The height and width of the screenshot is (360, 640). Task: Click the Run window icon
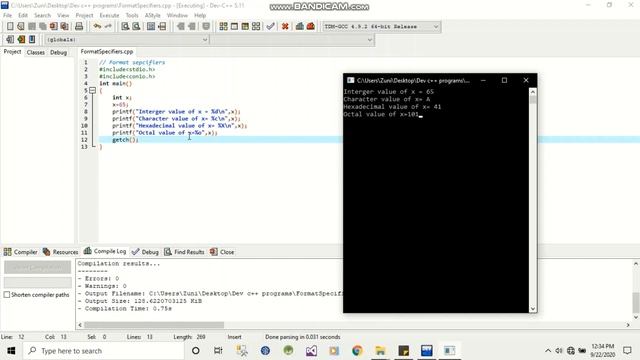[234, 27]
